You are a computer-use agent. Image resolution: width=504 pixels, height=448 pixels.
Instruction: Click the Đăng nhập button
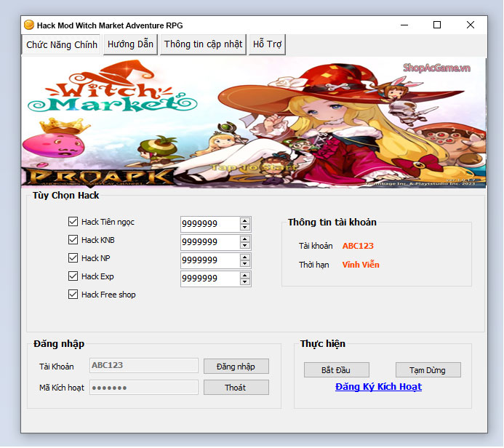(236, 367)
